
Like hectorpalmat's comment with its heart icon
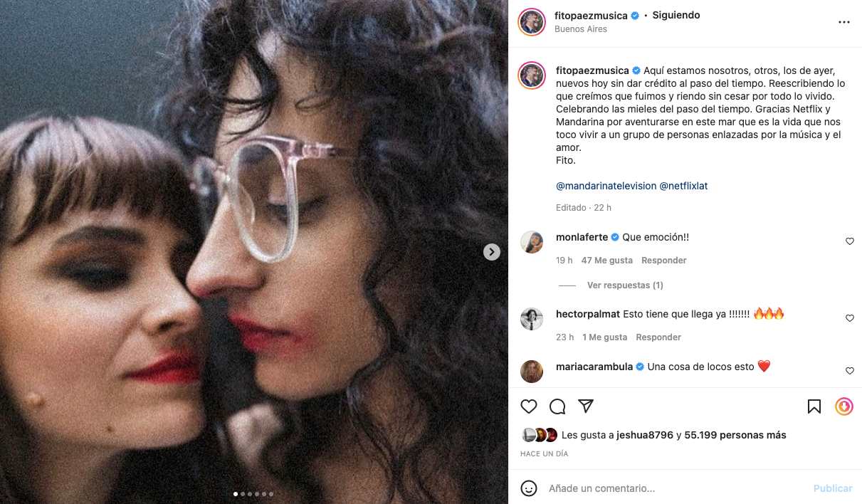(849, 318)
